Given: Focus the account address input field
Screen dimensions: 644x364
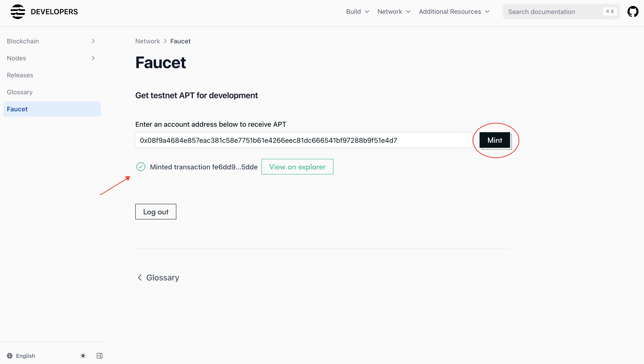Looking at the screenshot, I should click(x=303, y=140).
